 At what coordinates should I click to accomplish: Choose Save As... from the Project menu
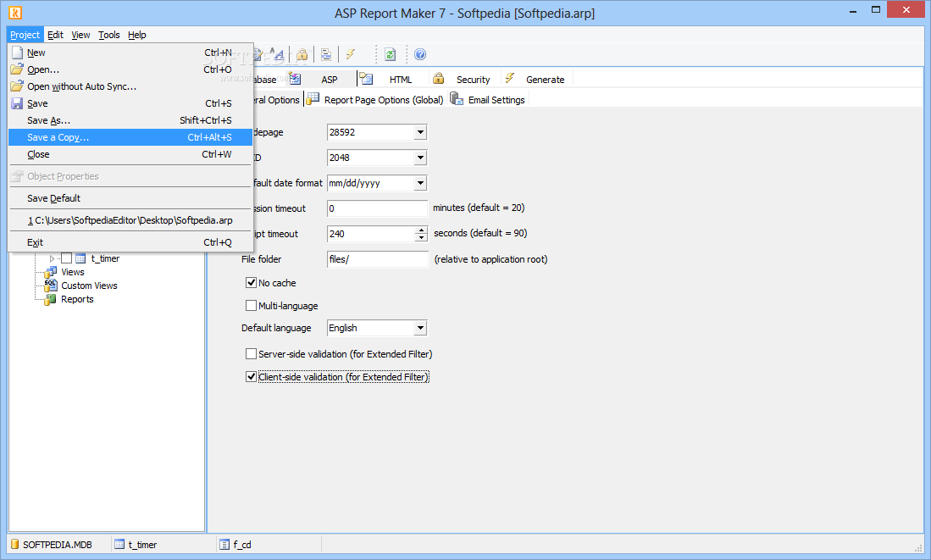(130, 120)
